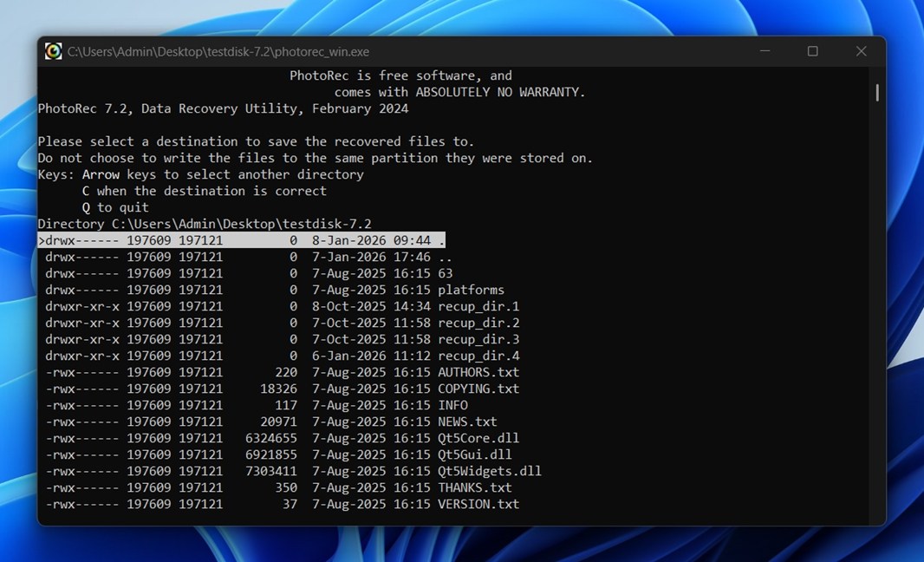Pick the recup_dir.3 folder
Image resolution: width=924 pixels, height=562 pixels.
478,339
